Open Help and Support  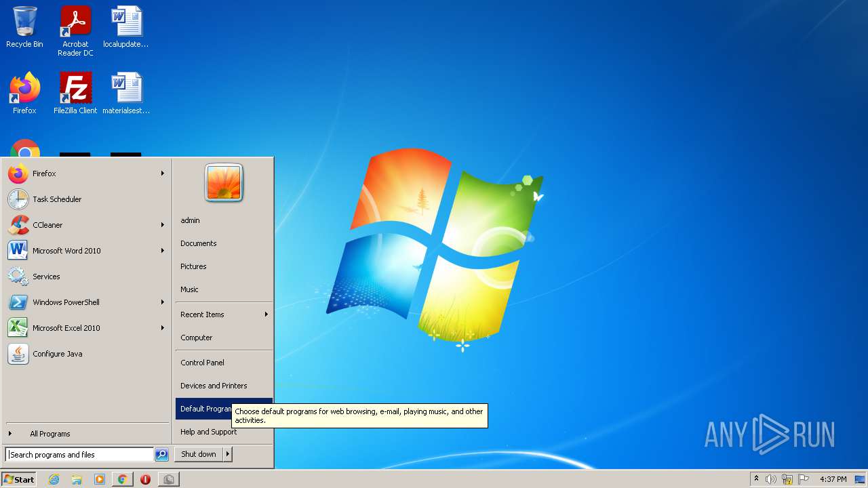pos(224,432)
